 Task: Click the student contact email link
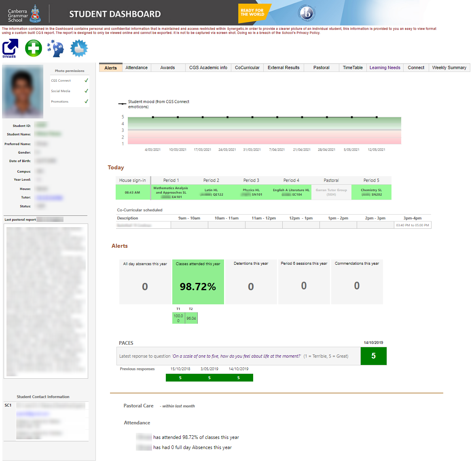(x=32, y=413)
